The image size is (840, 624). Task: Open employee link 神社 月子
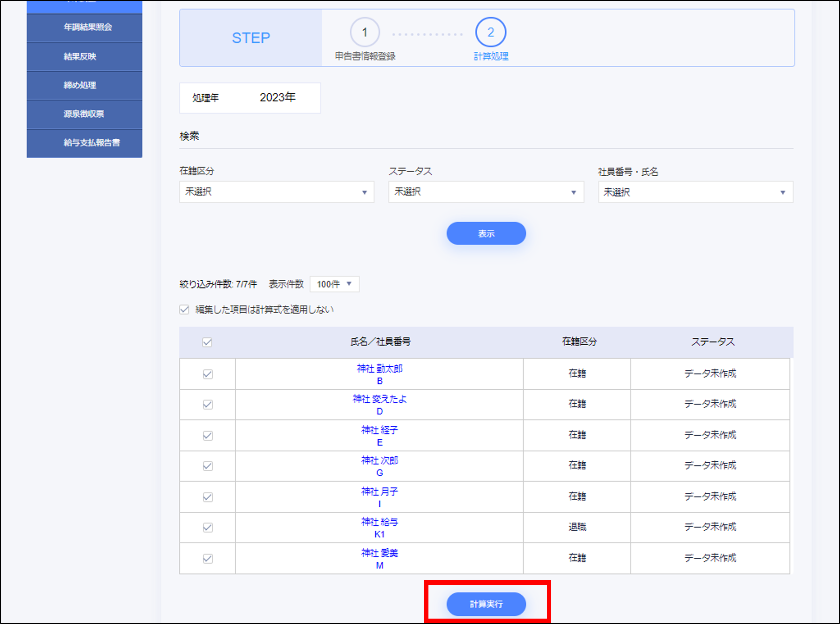[379, 491]
